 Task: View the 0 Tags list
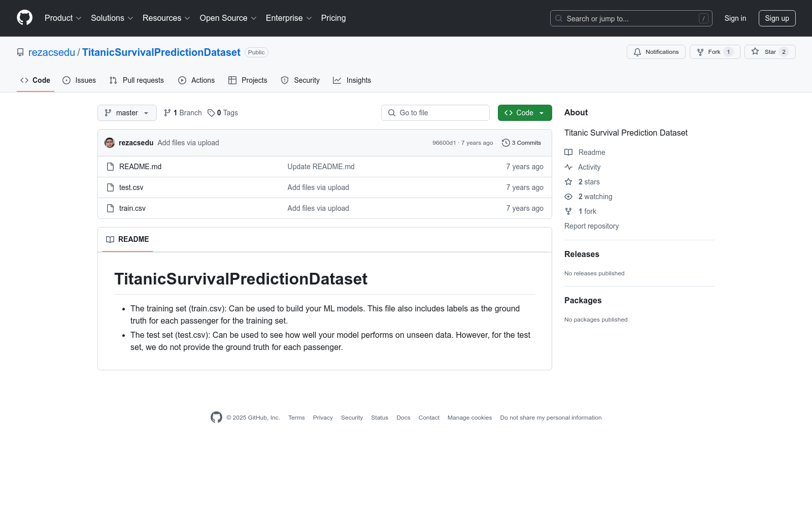(223, 113)
